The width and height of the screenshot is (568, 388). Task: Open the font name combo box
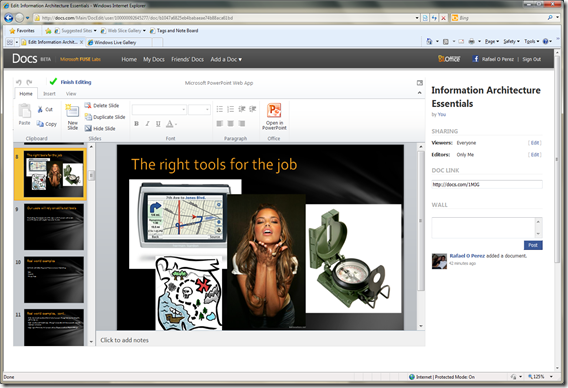coord(159,109)
